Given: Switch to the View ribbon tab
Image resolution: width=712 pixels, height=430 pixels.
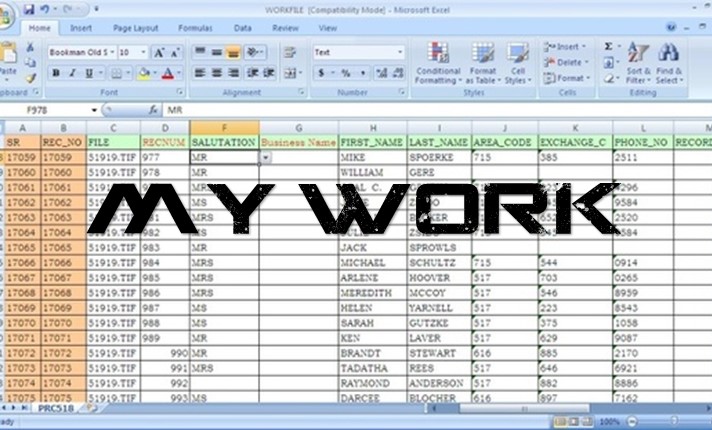Looking at the screenshot, I should (327, 28).
